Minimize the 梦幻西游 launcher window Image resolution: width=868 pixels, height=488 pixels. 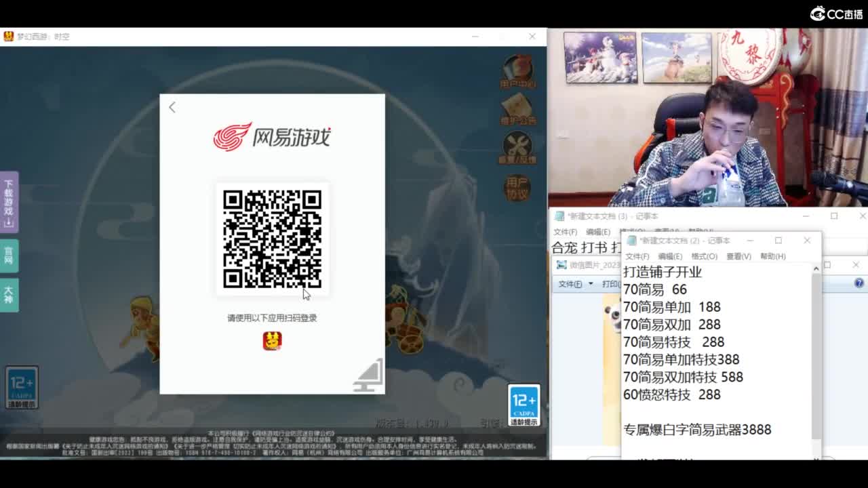pos(475,37)
